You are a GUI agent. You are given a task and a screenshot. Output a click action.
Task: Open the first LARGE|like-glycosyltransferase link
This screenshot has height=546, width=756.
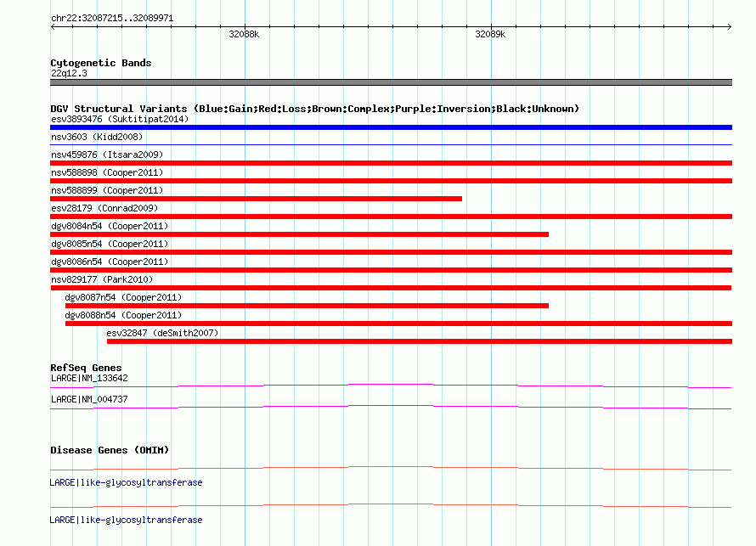click(126, 482)
